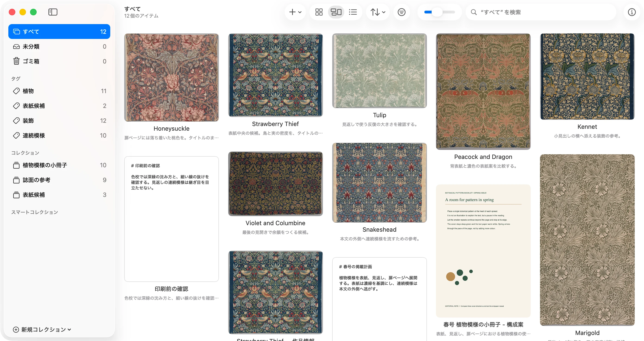The width and height of the screenshot is (644, 341).
Task: Click the collection icon beside 植物模様の小冊子
Action: pyautogui.click(x=16, y=165)
